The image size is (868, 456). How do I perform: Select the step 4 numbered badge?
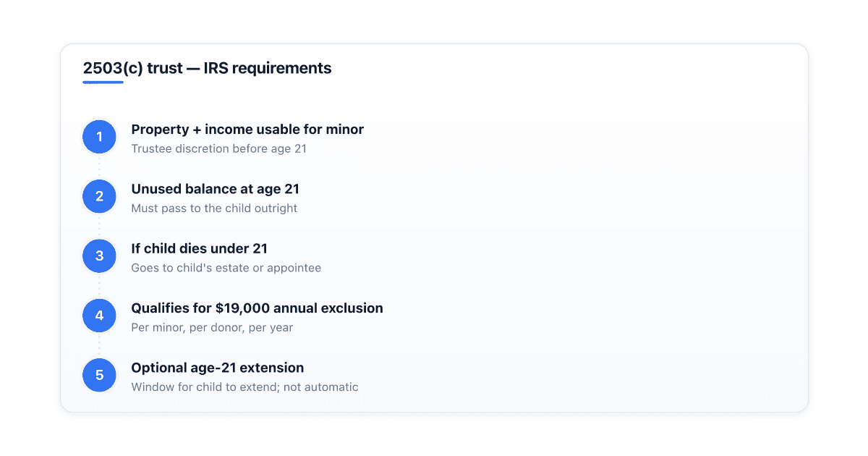pos(100,316)
